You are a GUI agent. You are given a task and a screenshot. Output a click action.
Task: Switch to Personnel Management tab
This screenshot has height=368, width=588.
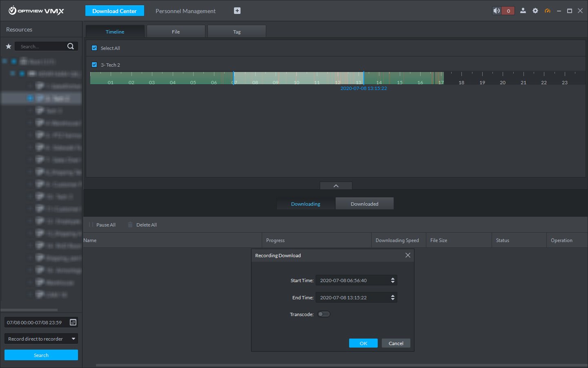coord(185,11)
